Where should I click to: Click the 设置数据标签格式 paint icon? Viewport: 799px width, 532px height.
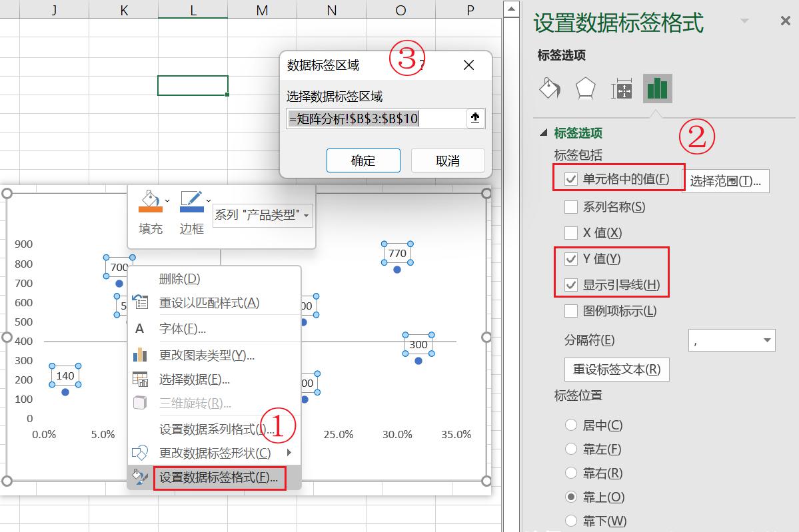140,477
